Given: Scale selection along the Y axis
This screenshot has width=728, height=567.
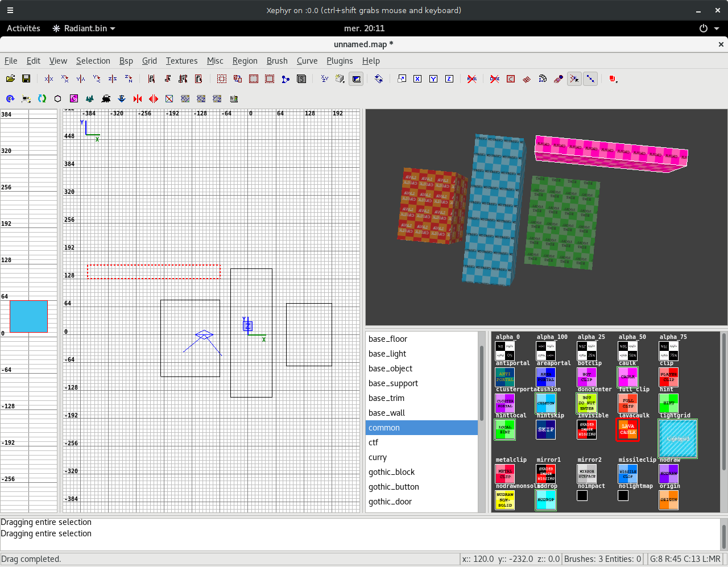Looking at the screenshot, I should [x=433, y=79].
